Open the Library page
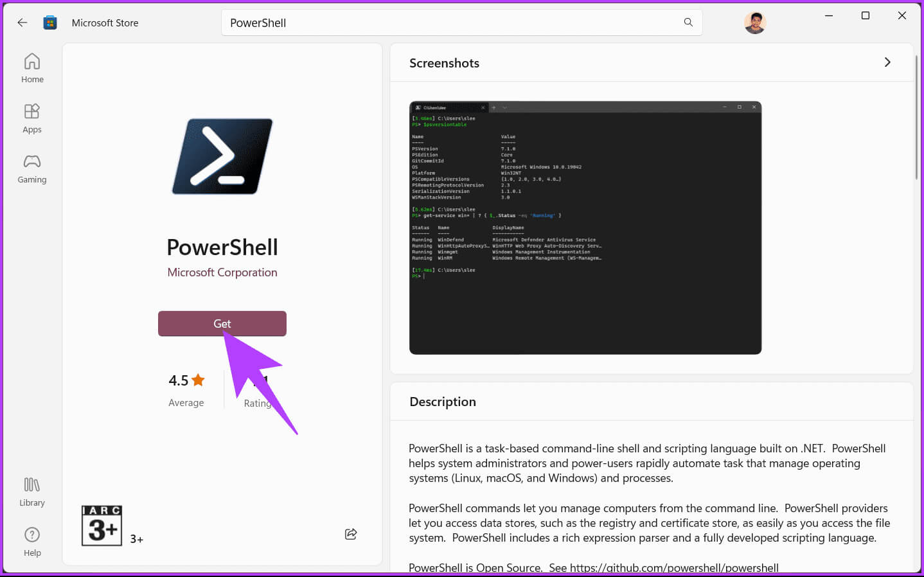Viewport: 924px width, 577px height. pos(32,492)
